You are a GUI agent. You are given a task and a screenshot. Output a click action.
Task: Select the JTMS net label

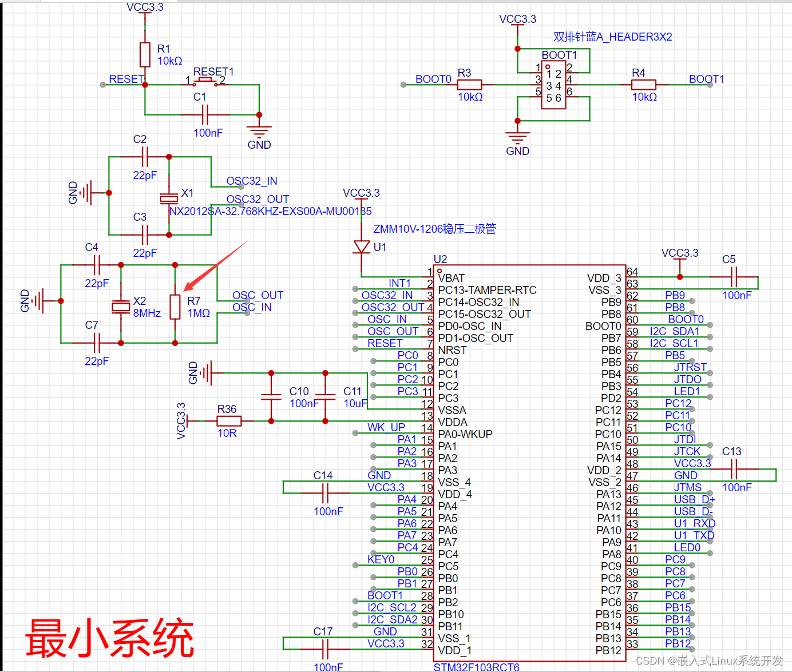click(x=687, y=487)
